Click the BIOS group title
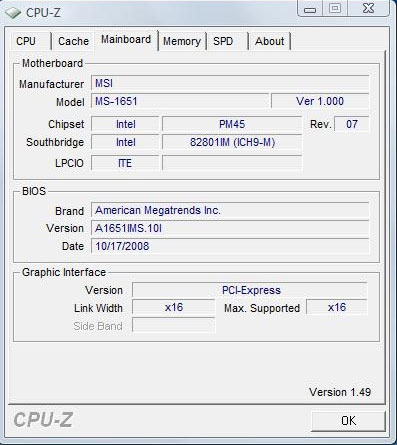 pos(34,191)
